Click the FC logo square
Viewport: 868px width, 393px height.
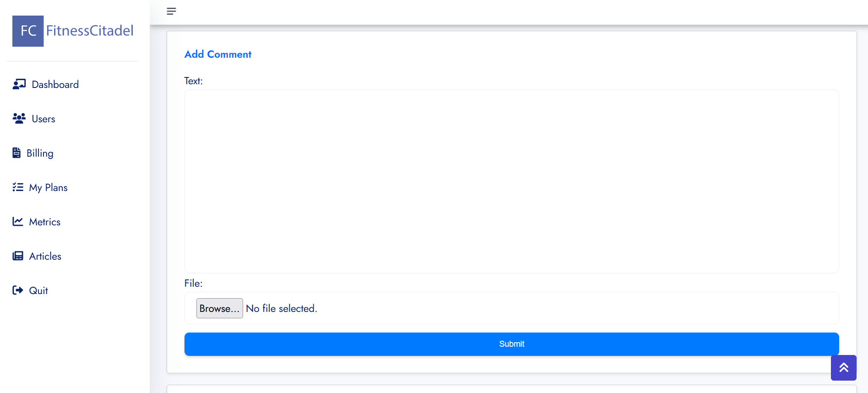click(28, 31)
